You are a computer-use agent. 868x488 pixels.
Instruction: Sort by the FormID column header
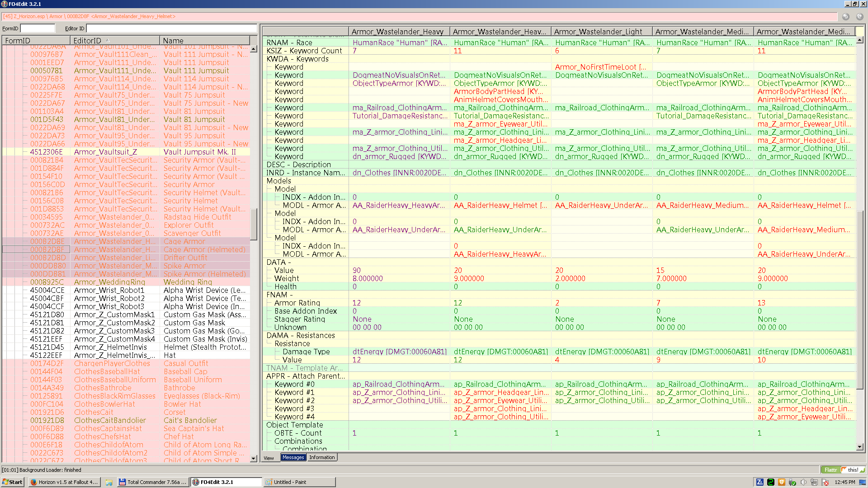[x=36, y=41]
